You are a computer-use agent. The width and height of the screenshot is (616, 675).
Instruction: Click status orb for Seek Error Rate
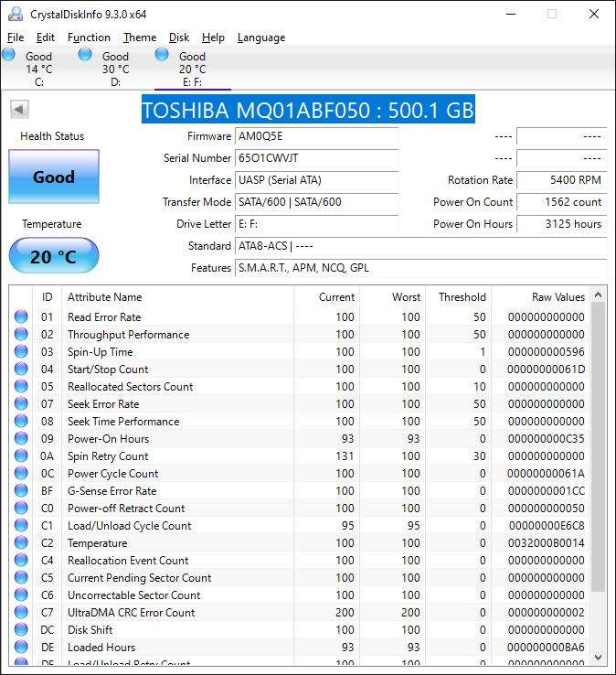tap(21, 403)
